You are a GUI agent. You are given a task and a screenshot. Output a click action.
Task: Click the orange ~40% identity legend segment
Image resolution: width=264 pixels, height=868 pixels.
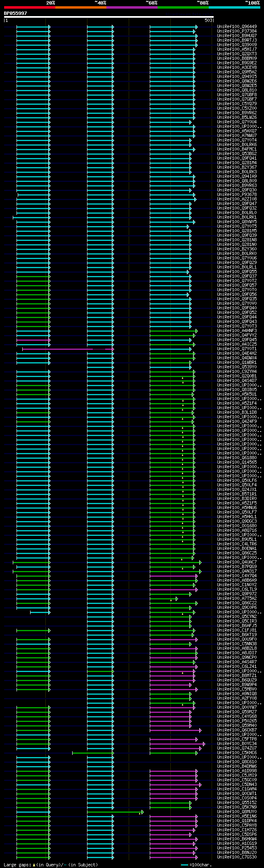point(81,7)
